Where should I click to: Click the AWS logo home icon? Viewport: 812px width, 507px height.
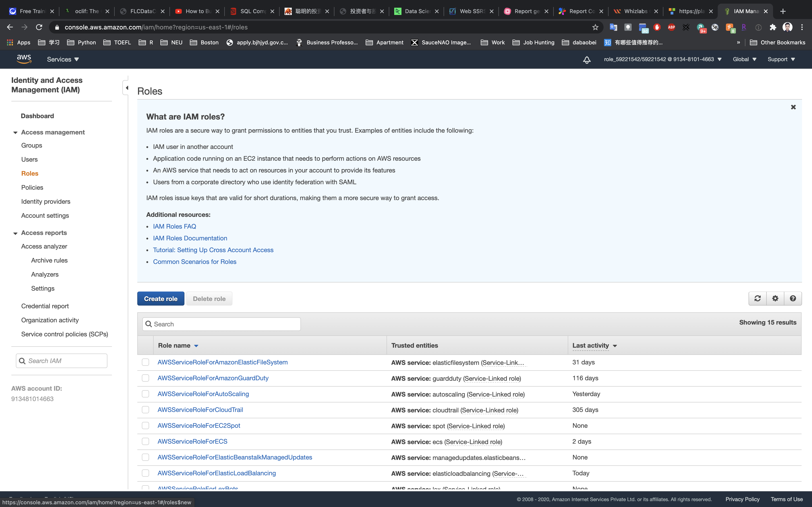coord(24,59)
